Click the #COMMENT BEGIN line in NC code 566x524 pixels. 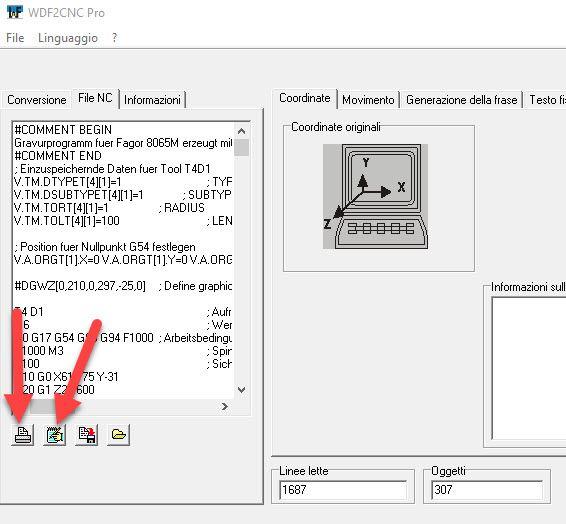tap(63, 130)
